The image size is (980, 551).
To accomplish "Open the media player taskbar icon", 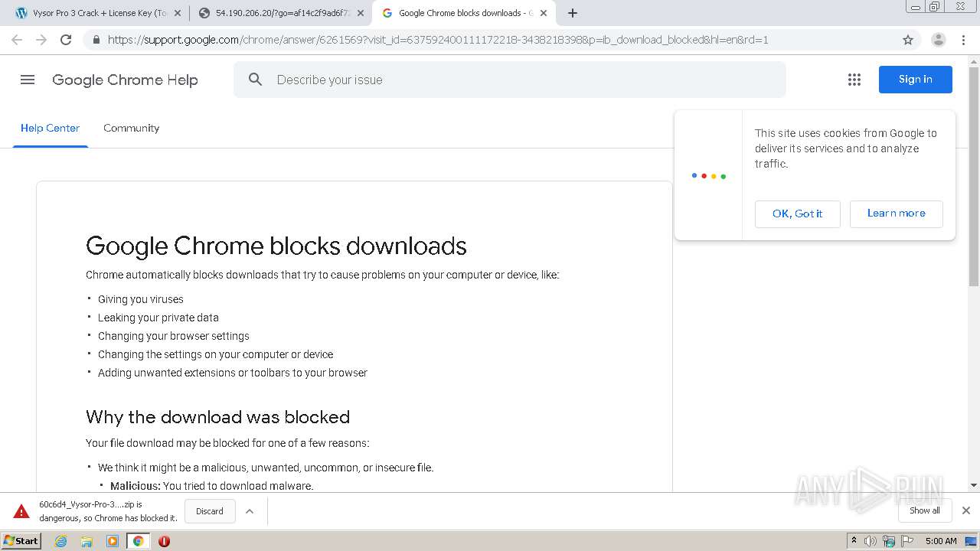I will (x=113, y=541).
